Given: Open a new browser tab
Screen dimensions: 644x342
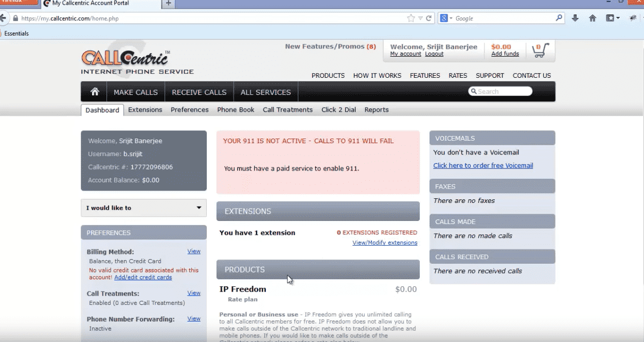Looking at the screenshot, I should (x=168, y=4).
